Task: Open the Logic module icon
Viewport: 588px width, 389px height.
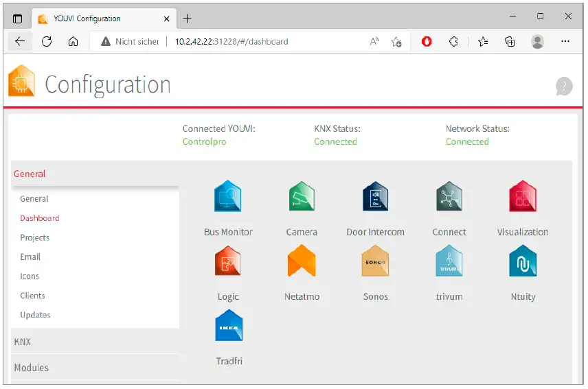Action: [x=227, y=261]
